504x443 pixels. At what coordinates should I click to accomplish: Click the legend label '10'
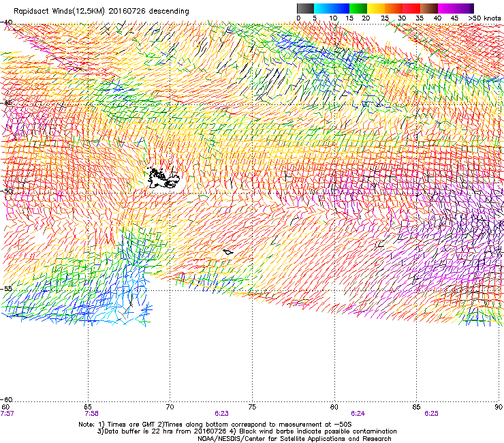tap(333, 18)
